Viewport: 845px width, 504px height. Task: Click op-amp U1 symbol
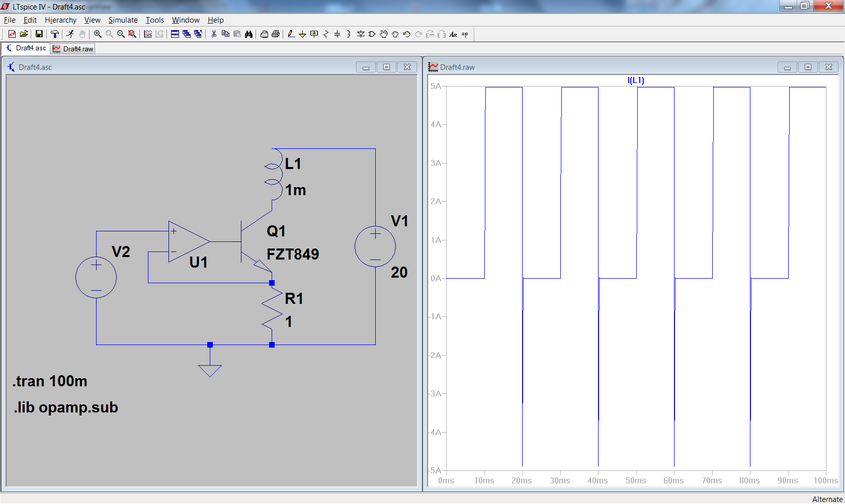pyautogui.click(x=189, y=241)
